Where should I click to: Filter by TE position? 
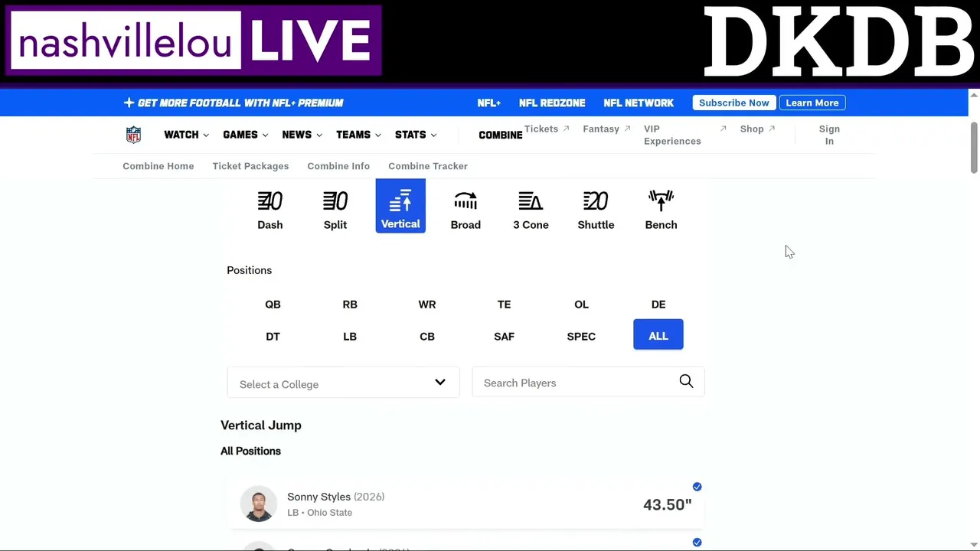(504, 305)
